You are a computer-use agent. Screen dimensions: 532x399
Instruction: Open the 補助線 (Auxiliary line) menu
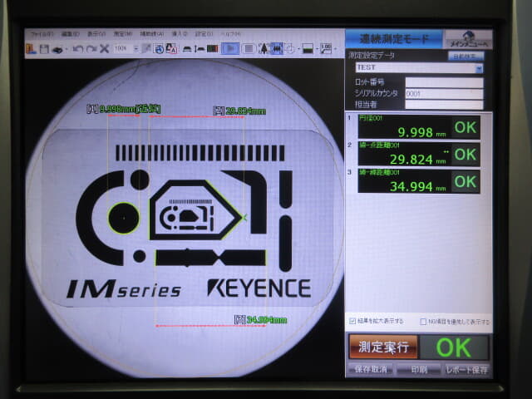click(151, 34)
